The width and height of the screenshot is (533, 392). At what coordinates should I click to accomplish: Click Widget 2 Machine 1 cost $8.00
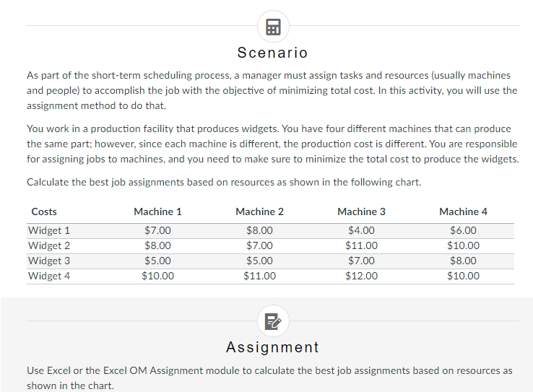coord(157,245)
